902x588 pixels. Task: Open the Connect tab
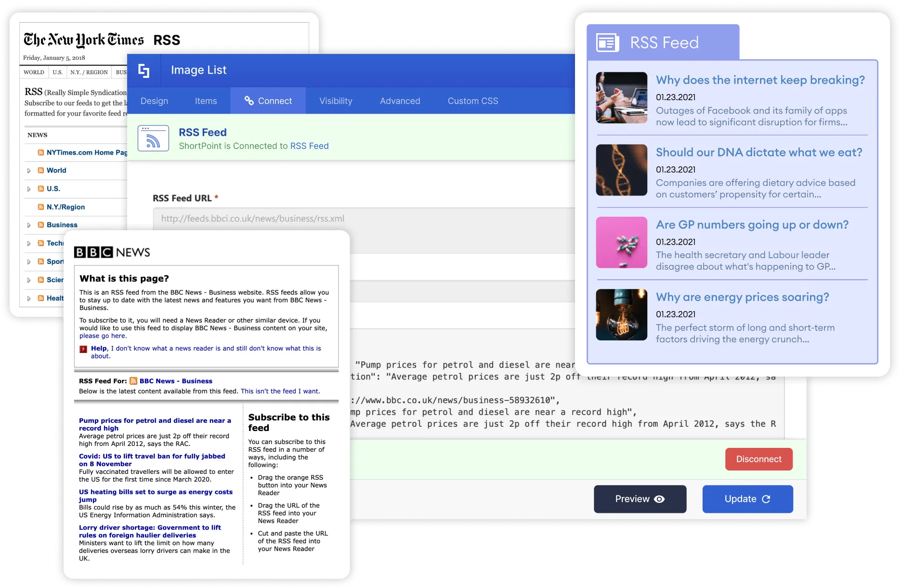[268, 101]
